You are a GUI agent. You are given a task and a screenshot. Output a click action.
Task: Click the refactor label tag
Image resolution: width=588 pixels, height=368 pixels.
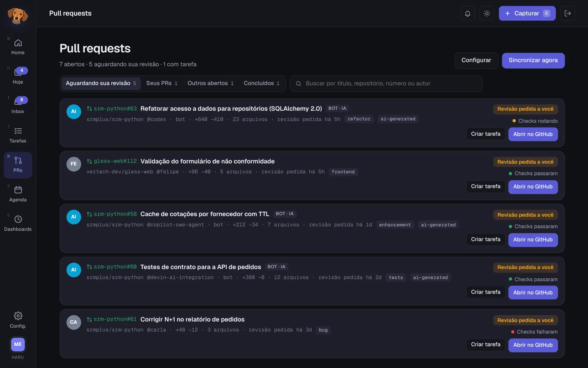point(359,119)
